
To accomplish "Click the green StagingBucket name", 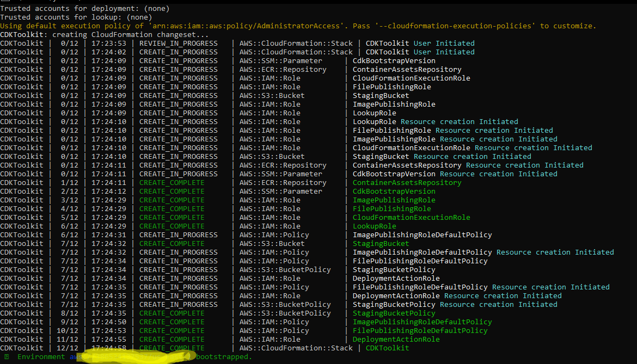I will coord(381,243).
